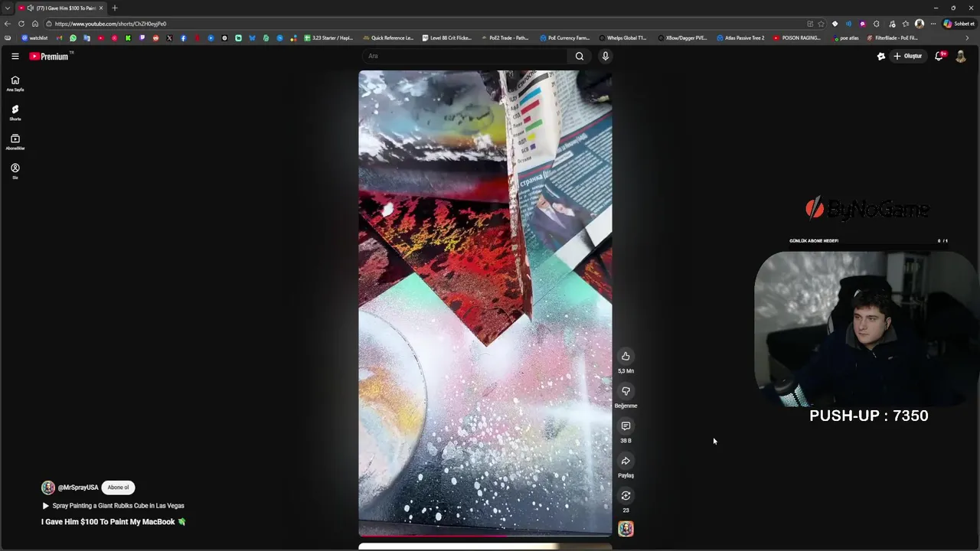Open the Short's sound thumbnail
The width and height of the screenshot is (980, 551).
(x=626, y=529)
